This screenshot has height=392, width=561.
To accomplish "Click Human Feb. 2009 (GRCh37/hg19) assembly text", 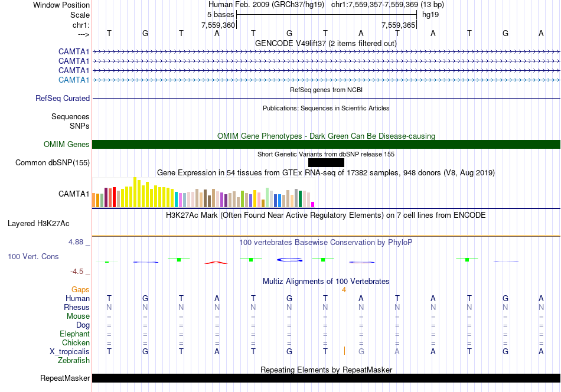I will tap(266, 5).
